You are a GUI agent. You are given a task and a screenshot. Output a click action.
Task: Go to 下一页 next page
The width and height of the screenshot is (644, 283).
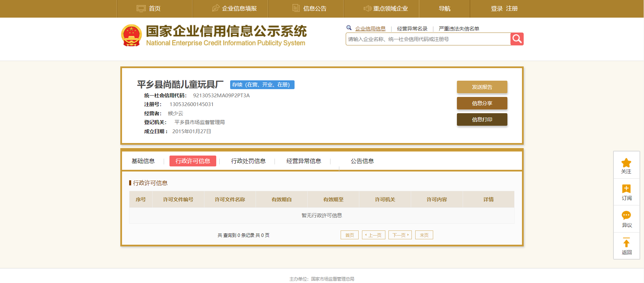(400, 235)
